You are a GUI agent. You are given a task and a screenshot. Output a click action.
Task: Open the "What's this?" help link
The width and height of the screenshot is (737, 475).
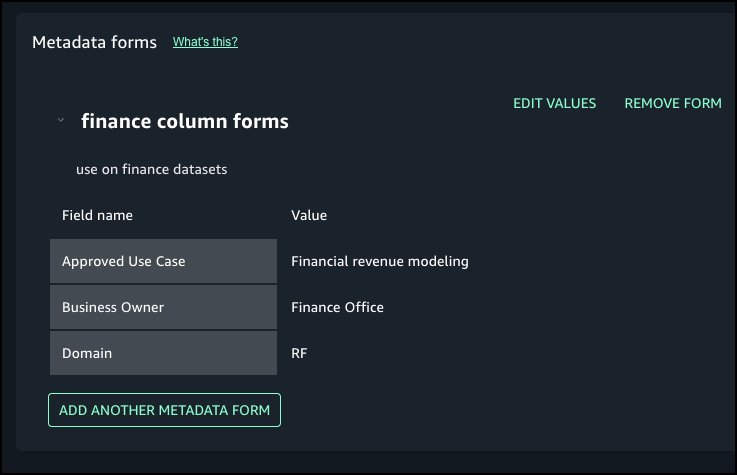tap(205, 42)
